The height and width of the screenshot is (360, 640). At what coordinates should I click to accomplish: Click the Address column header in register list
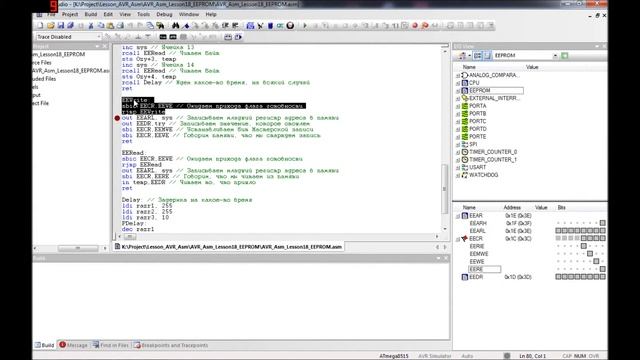pyautogui.click(x=512, y=208)
